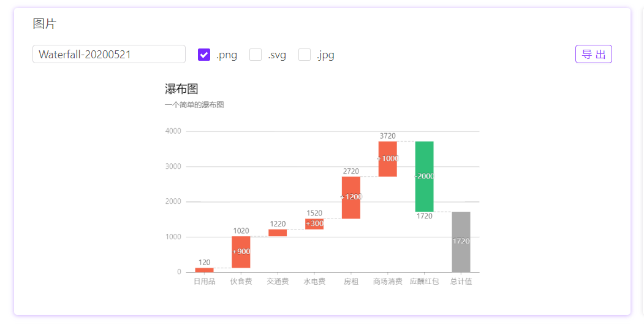Click the x-axis label 房租
Screen dimensions: 644x324
point(351,282)
